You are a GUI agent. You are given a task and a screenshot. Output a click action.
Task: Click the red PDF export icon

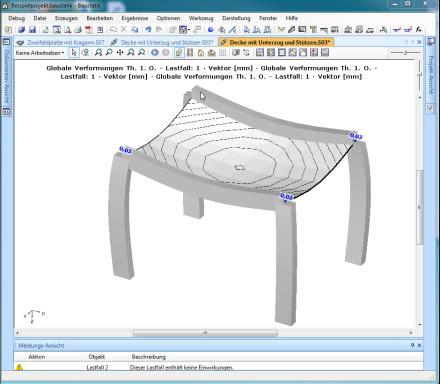89,29
